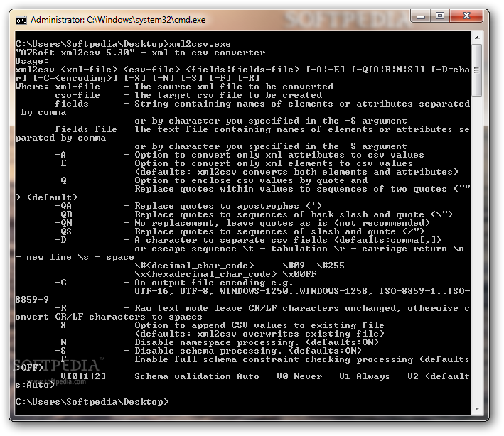Click the '-E' option line

[x=234, y=163]
